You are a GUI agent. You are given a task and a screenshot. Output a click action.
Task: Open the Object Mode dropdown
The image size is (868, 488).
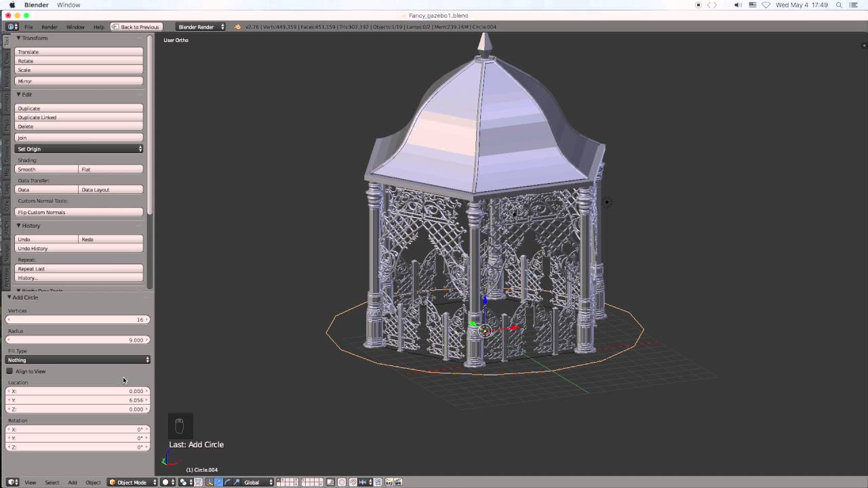(132, 483)
